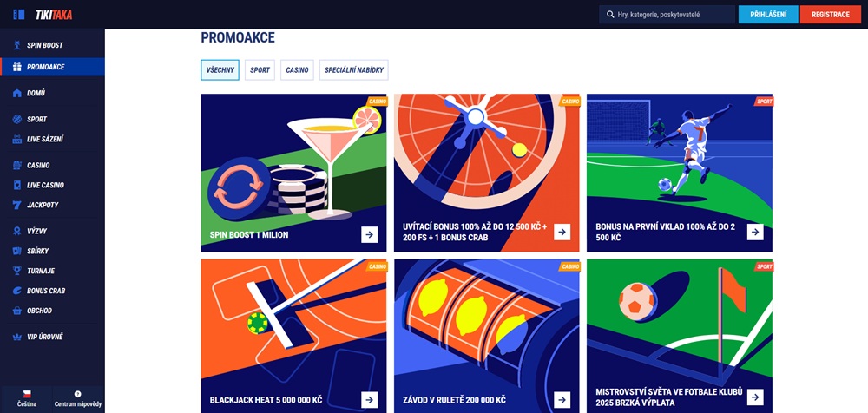This screenshot has height=413, width=868.
Task: Collapse the sidebar using the top-left menu icon
Action: pos(19,15)
